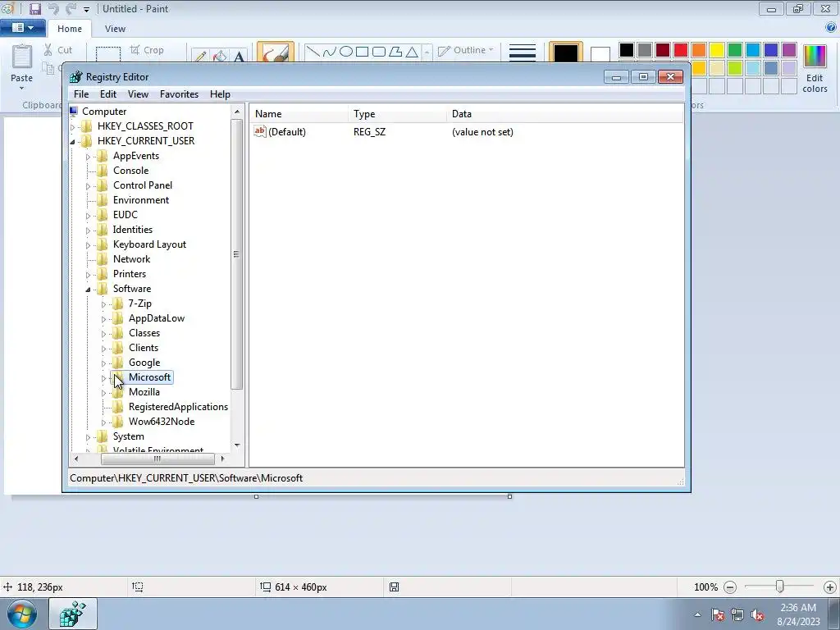Select the black Color 1 box in Paint
This screenshot has width=840, height=630.
click(x=566, y=52)
